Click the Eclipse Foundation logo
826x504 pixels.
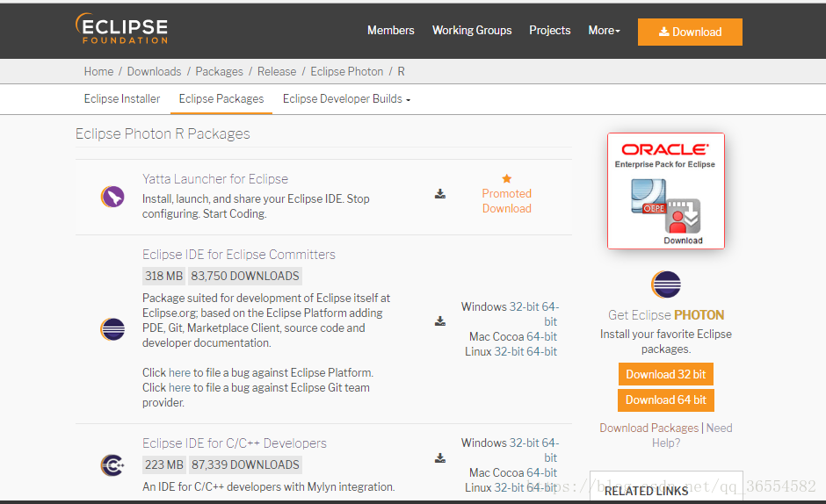click(121, 28)
